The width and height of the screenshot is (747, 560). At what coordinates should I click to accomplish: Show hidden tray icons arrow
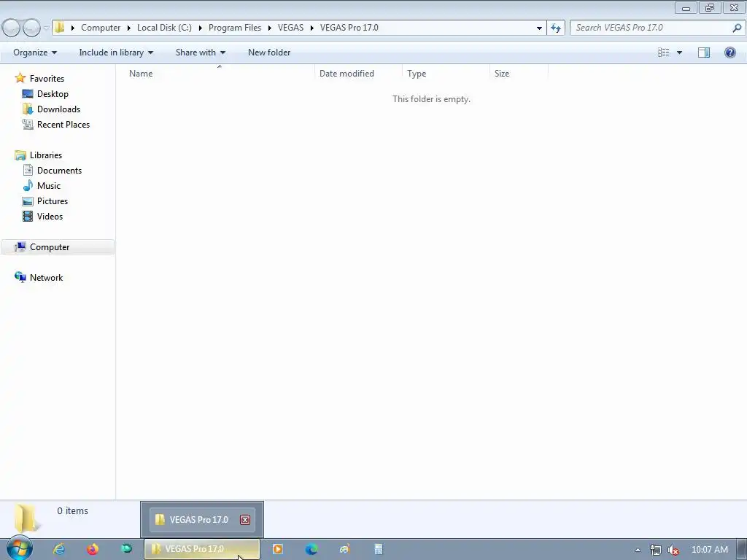(x=638, y=550)
